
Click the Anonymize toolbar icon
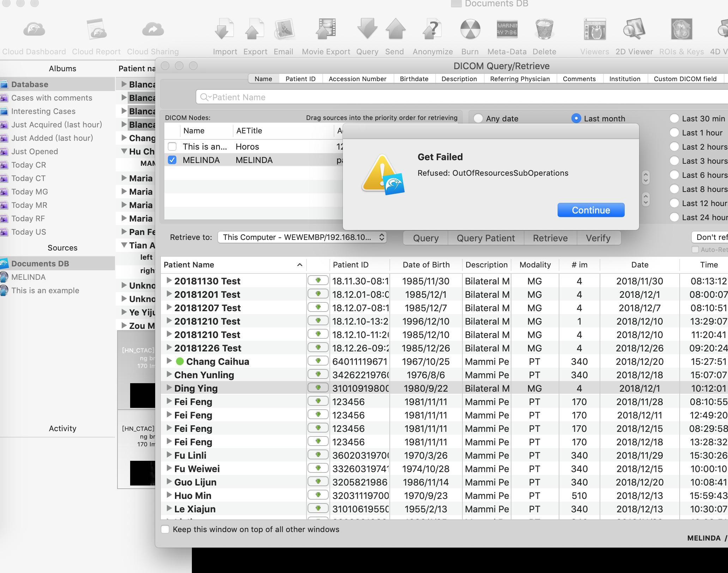click(432, 30)
